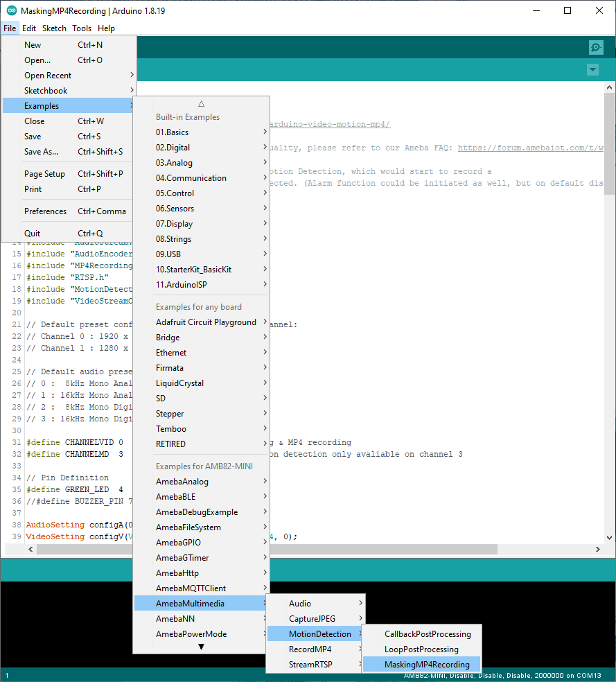The width and height of the screenshot is (616, 682).
Task: Open the tab options dropdown arrow
Action: coord(592,69)
